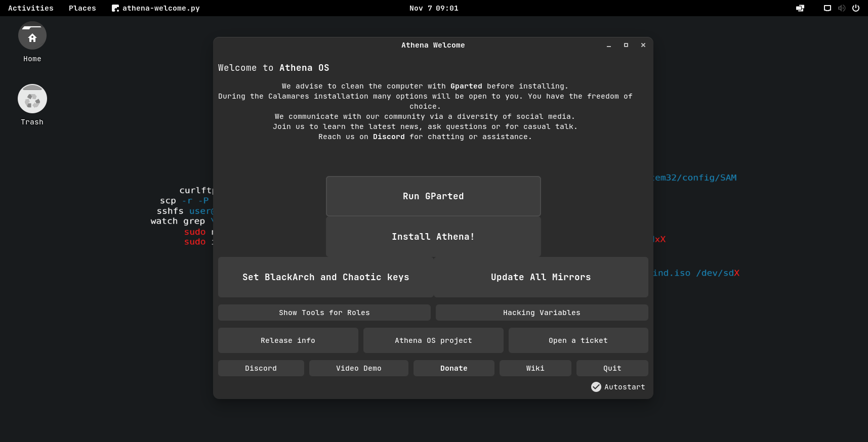Open the Activities overview

pyautogui.click(x=31, y=8)
